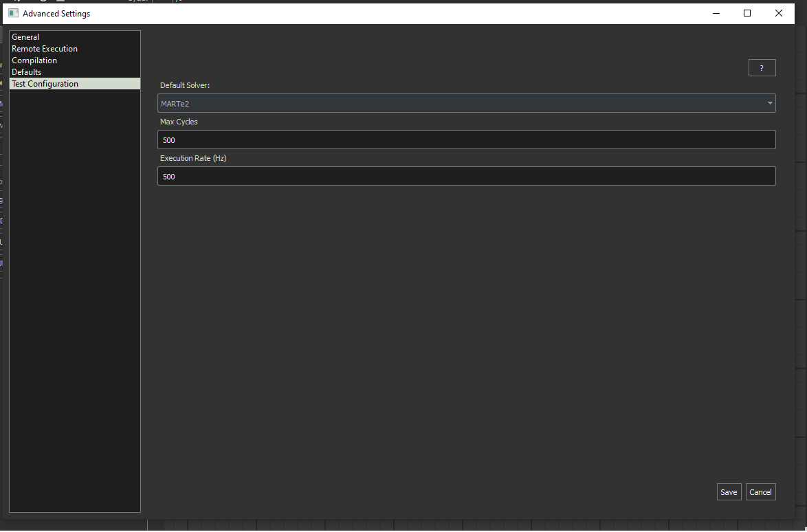Maximize the Advanced Settings window
807x532 pixels.
click(747, 13)
